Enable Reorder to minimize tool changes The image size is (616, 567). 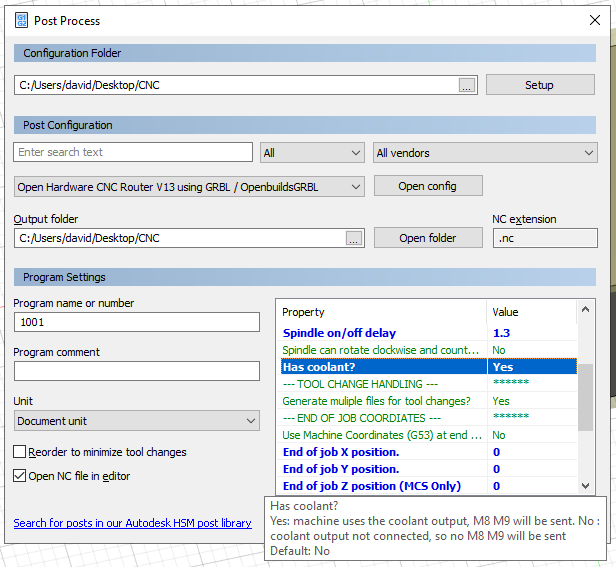(x=20, y=452)
